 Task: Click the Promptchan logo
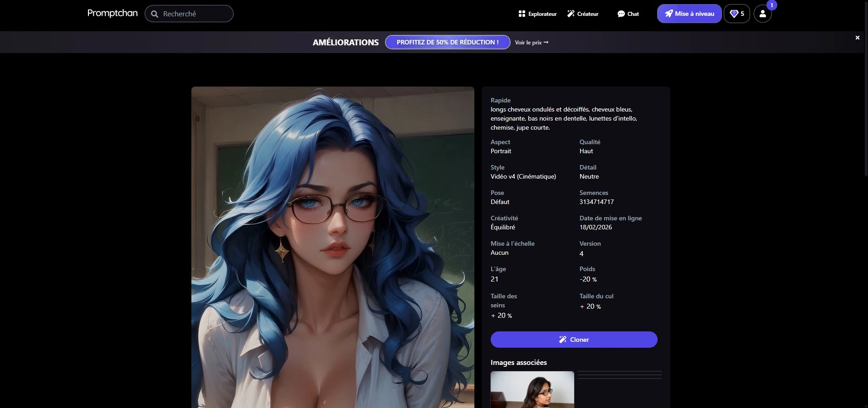[x=112, y=13]
